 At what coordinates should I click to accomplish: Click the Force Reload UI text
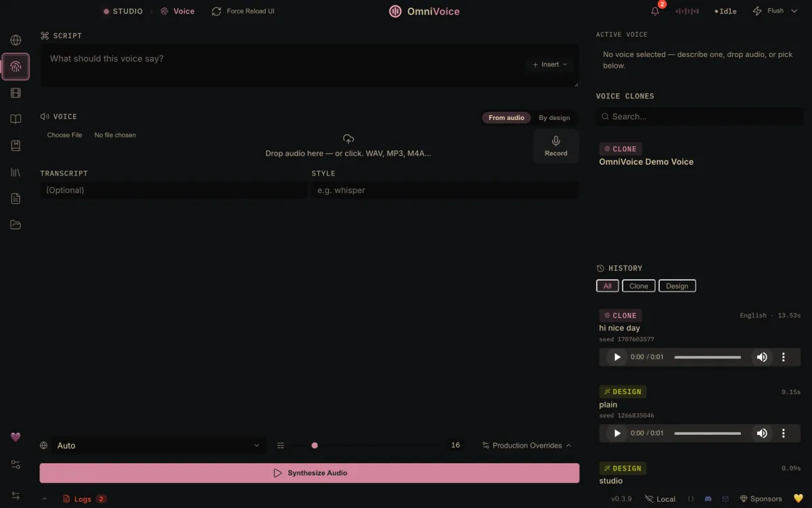pos(250,11)
